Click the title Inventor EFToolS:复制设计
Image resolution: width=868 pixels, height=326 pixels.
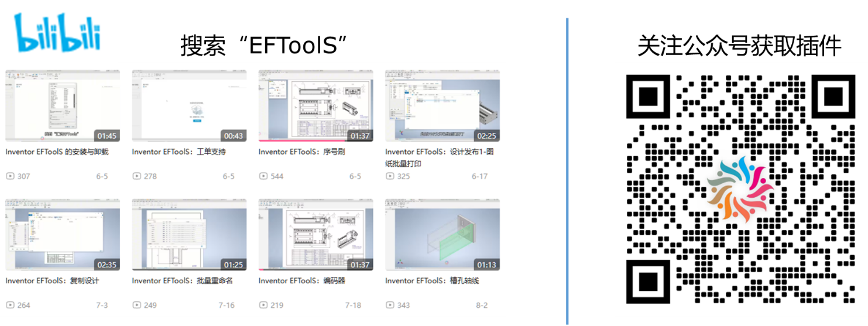click(52, 281)
